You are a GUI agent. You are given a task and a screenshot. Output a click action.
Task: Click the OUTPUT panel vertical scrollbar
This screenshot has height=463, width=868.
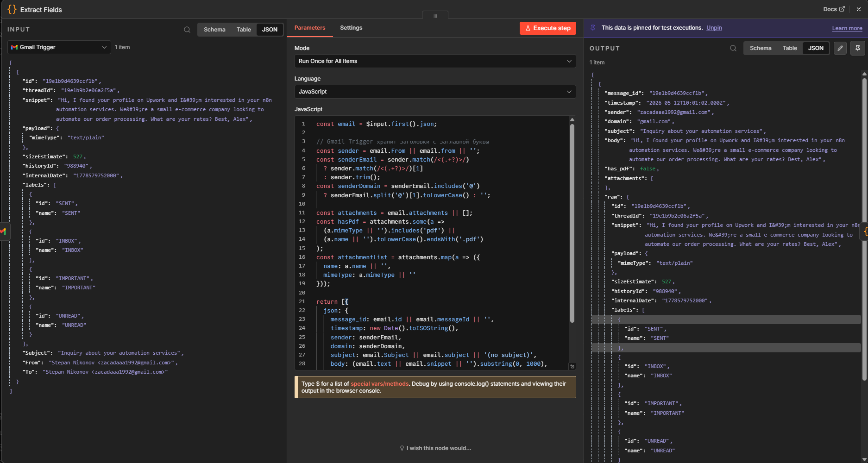(864, 229)
